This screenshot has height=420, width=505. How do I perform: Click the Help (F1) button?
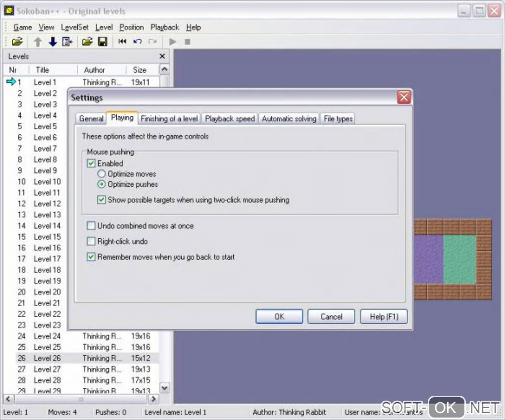point(384,316)
